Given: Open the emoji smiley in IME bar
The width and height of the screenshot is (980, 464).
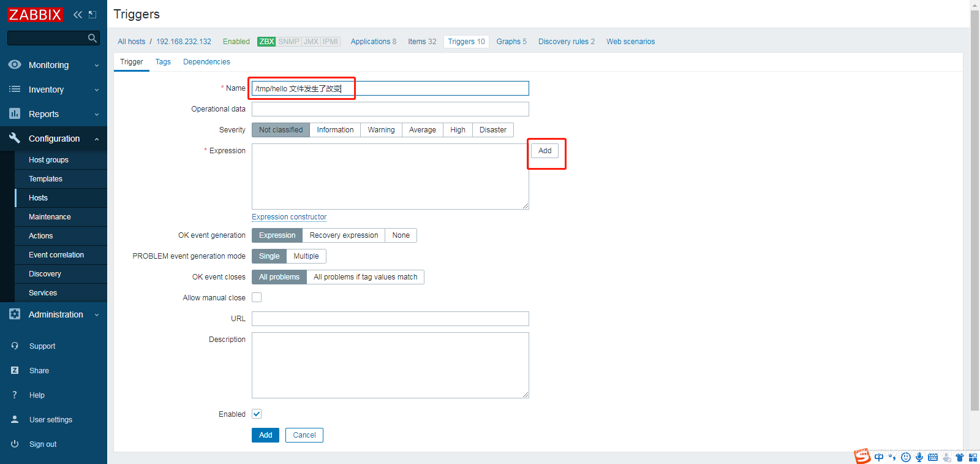Looking at the screenshot, I should click(906, 457).
